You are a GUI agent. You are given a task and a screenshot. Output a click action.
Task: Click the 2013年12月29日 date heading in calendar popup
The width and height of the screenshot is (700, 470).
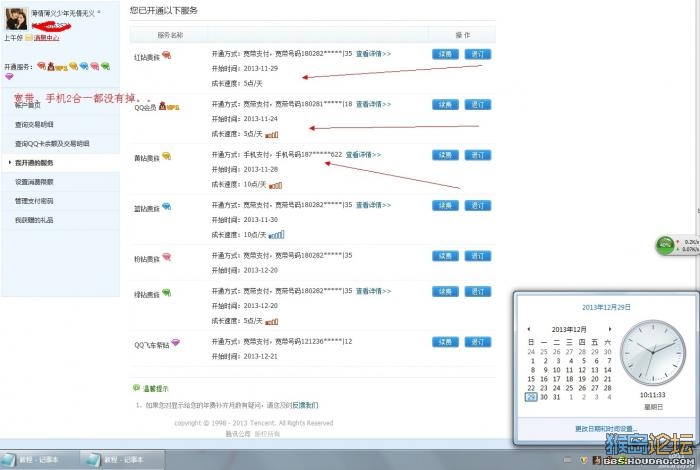point(606,308)
